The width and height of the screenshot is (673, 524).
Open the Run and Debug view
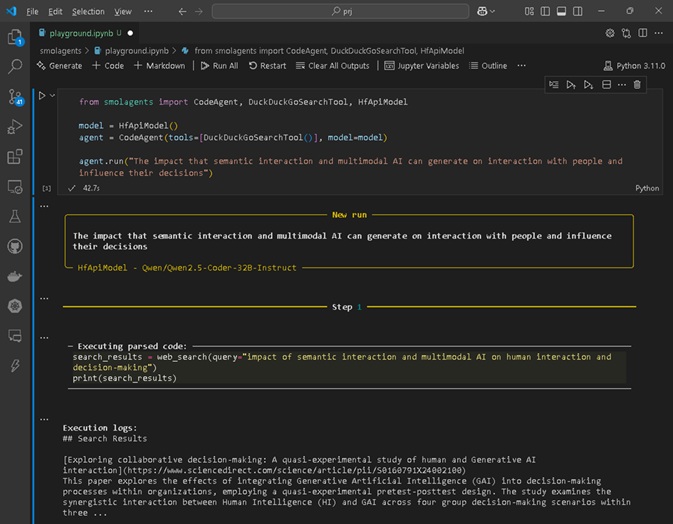[15, 127]
